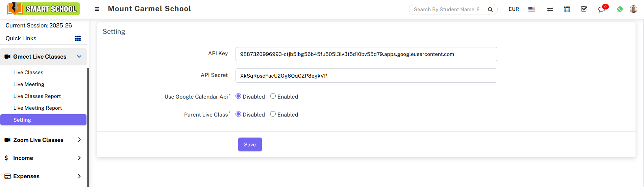Click the hamburger menu toggle icon
Viewport: 644px width, 187px height.
pos(97,9)
